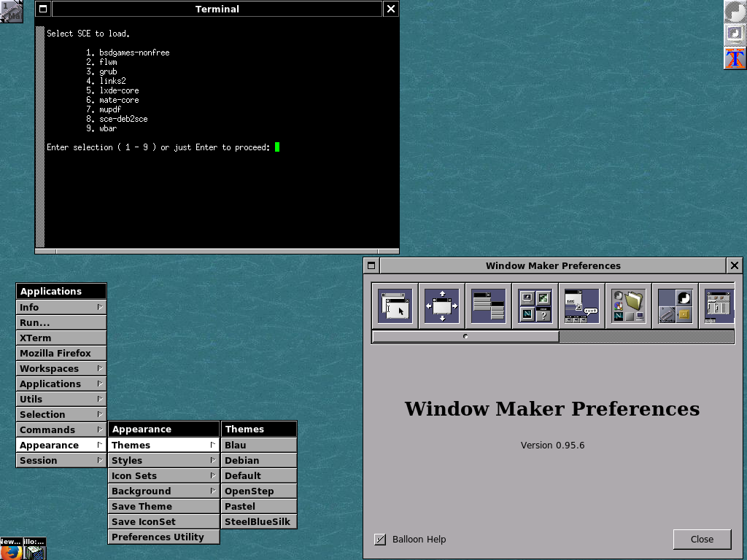Click the Icon preferences panel icon
747x560 pixels.
pos(535,306)
